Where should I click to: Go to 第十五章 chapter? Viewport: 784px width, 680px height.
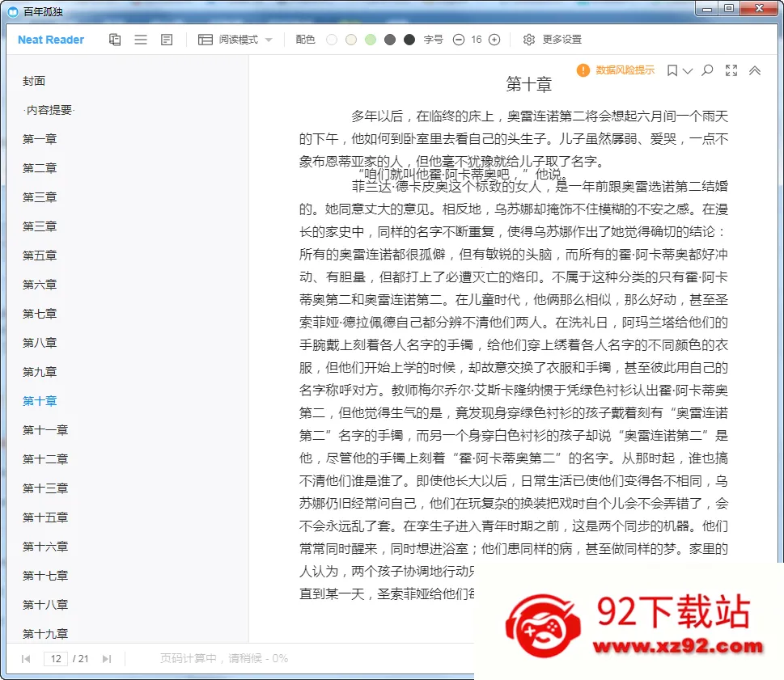45,517
